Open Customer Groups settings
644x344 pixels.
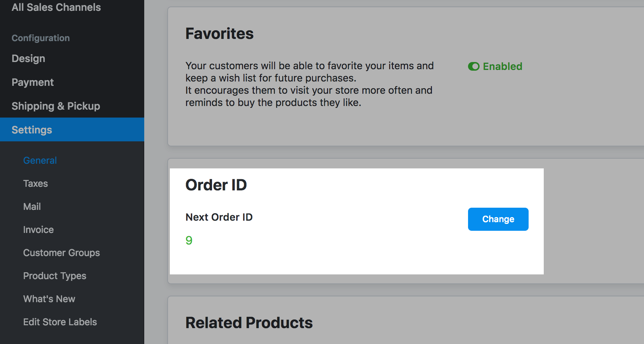(62, 253)
